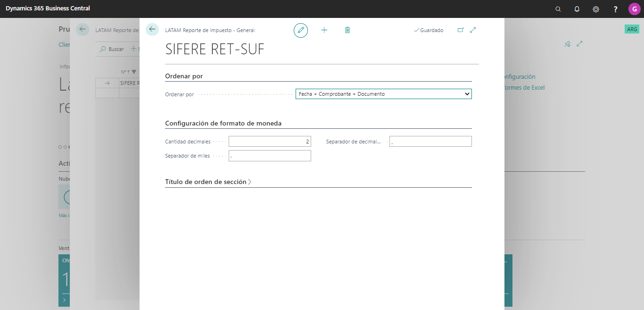The image size is (644, 310).
Task: Collapse Configuración de formato de moneda header
Action: tap(223, 123)
